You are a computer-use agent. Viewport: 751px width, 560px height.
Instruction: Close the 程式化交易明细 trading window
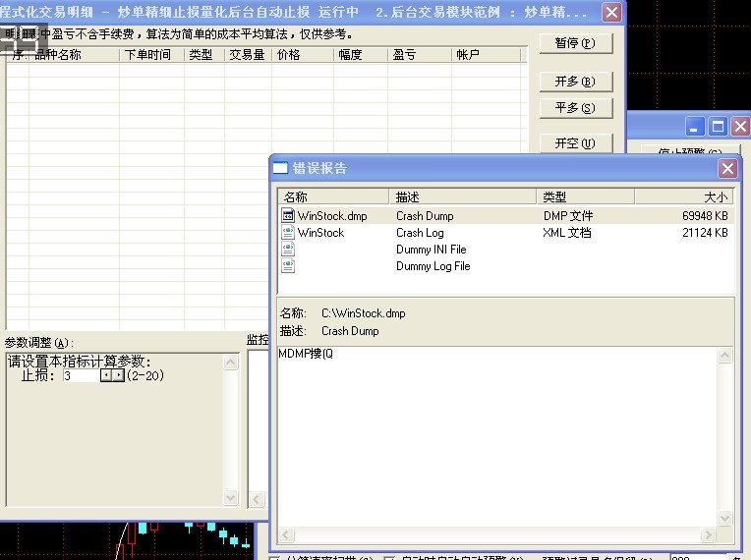[x=611, y=13]
